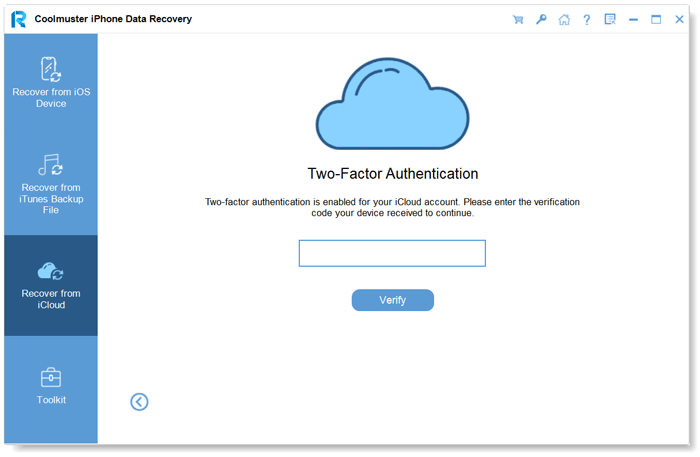Open the shopping cart purchase icon
Viewport: 700px width, 457px height.
pos(518,20)
